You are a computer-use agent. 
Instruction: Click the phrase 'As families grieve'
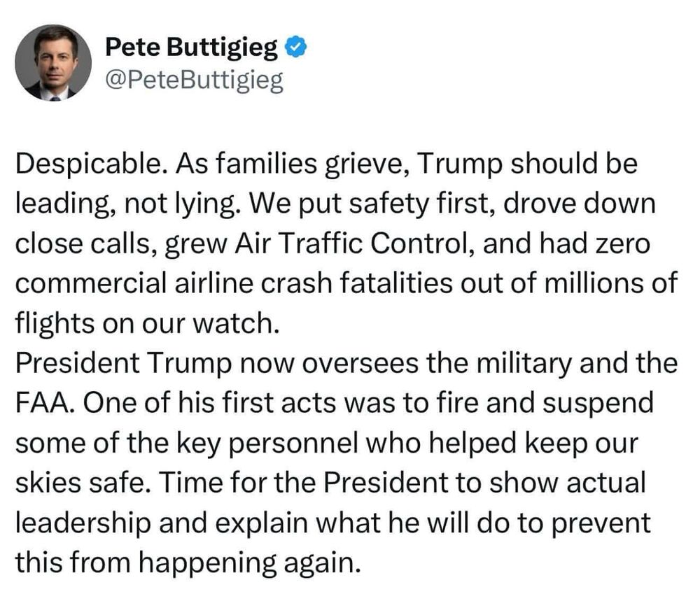(x=293, y=164)
